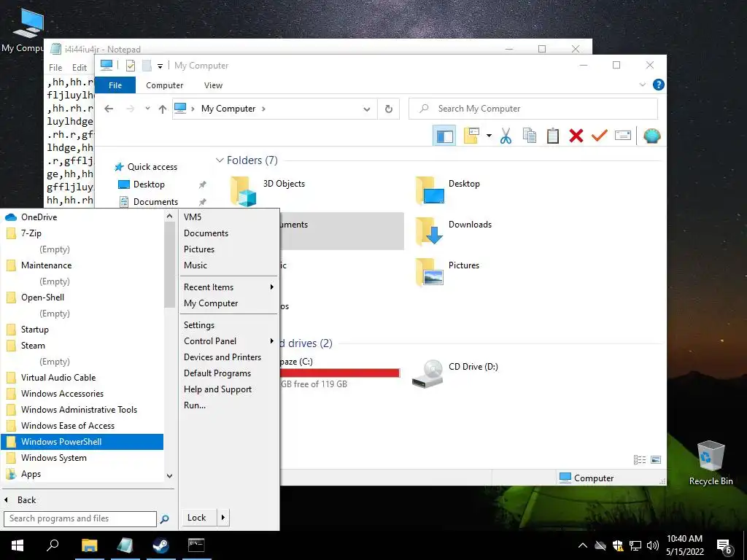Expand the 7-Zip start menu folder
This screenshot has width=747, height=560.
click(82, 233)
